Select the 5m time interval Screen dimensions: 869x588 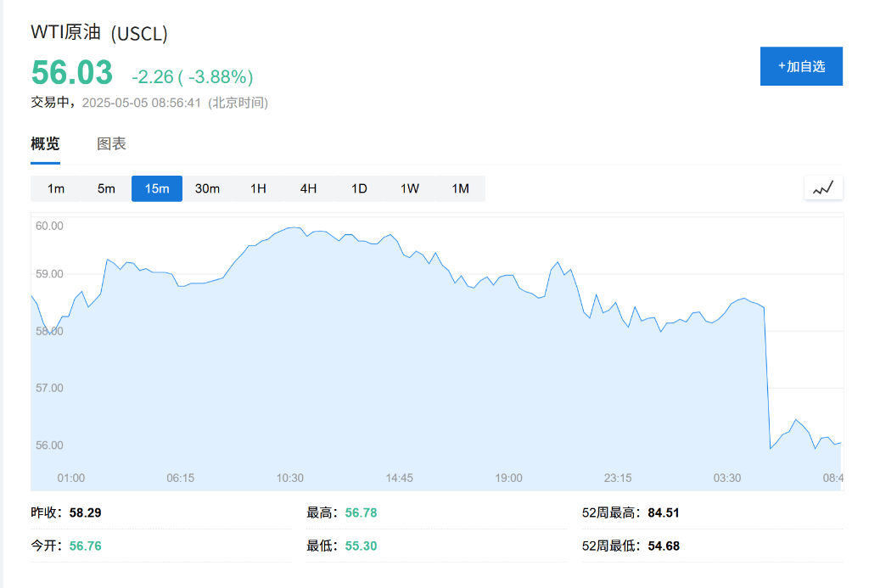(105, 188)
